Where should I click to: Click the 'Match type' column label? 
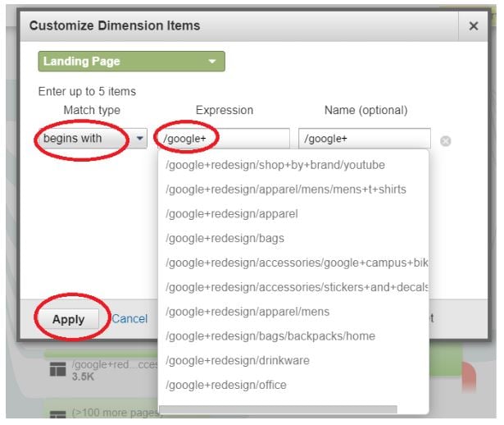pos(92,110)
